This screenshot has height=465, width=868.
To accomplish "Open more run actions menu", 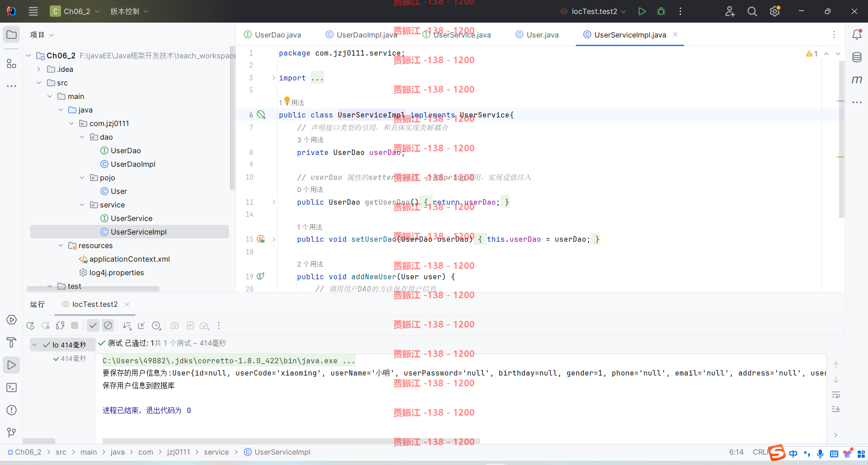I will [x=680, y=11].
